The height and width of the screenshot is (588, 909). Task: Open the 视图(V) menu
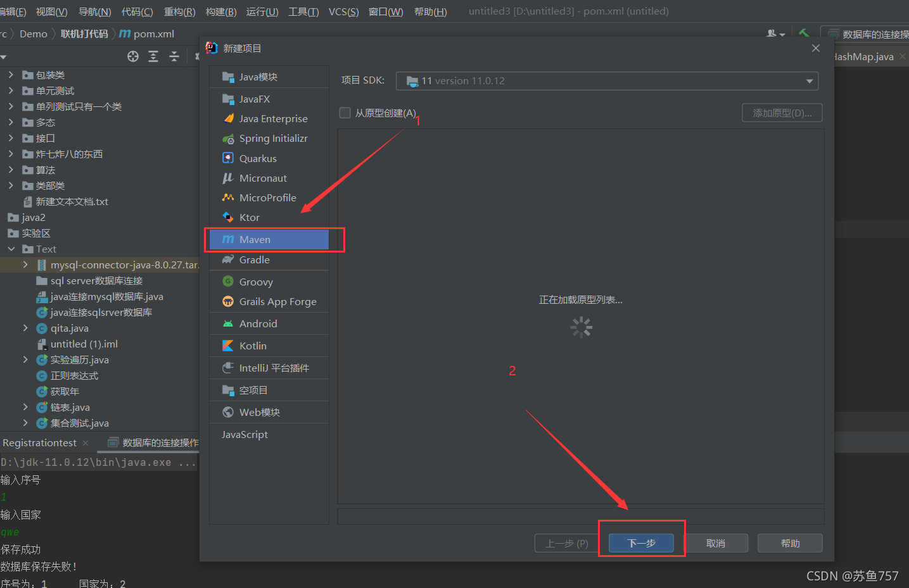pos(52,11)
